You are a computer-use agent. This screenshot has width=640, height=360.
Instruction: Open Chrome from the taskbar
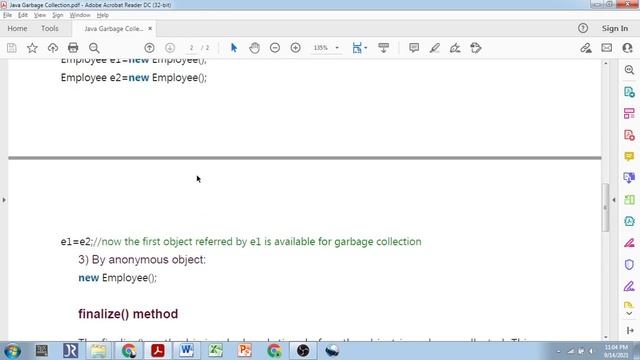coord(128,351)
